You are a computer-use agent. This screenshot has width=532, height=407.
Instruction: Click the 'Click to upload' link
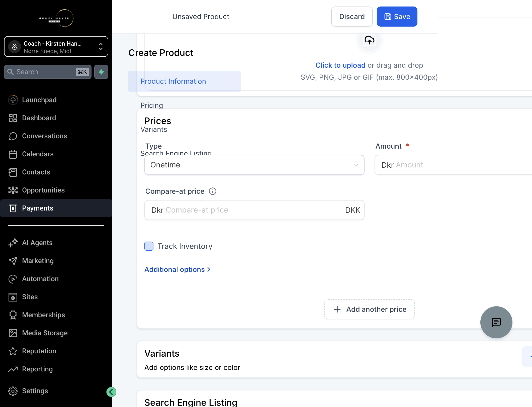coord(340,65)
